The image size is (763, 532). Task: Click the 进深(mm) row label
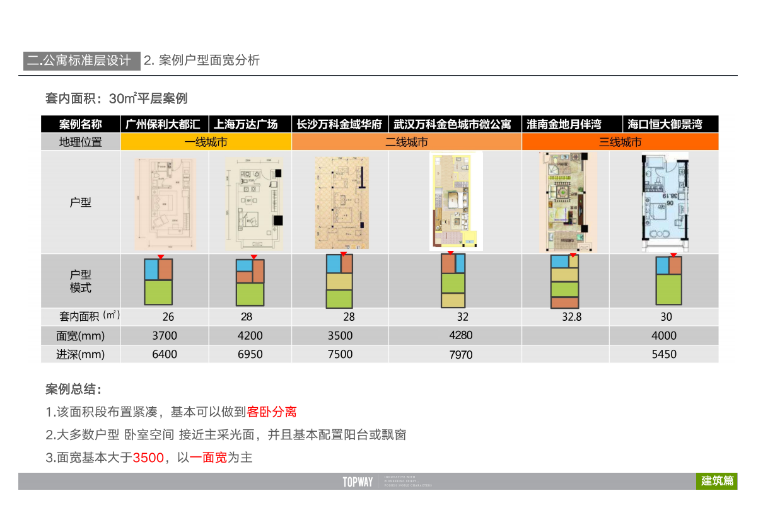(81, 354)
